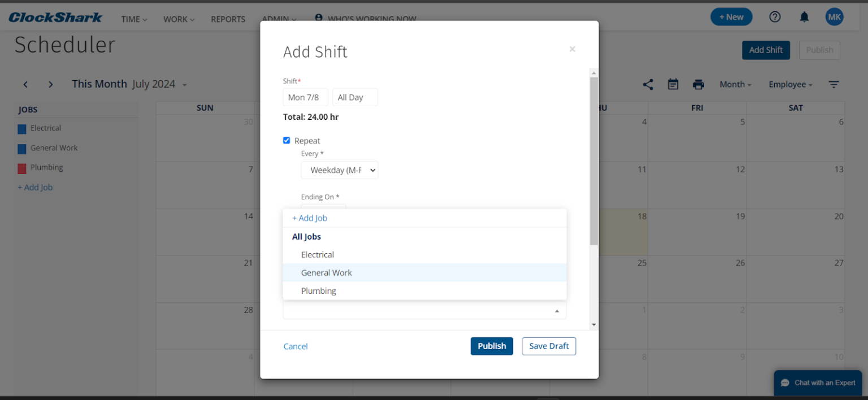The image size is (868, 400).
Task: Click the print schedule icon
Action: tap(698, 85)
